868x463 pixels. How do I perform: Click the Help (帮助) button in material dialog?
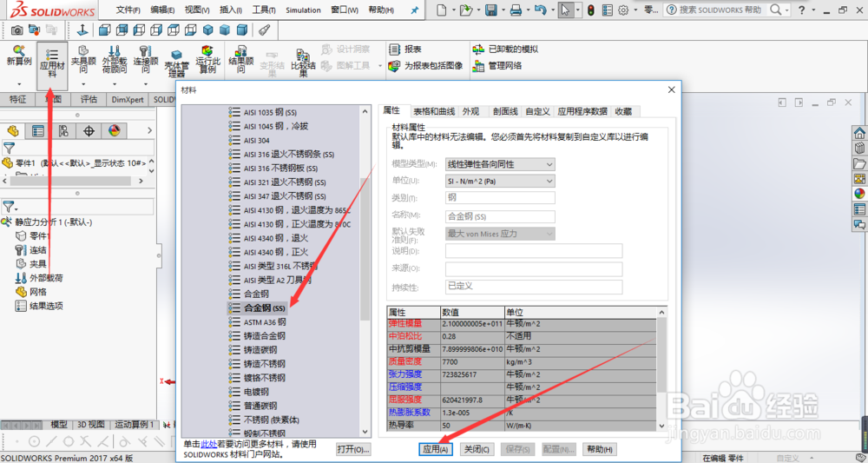click(599, 449)
